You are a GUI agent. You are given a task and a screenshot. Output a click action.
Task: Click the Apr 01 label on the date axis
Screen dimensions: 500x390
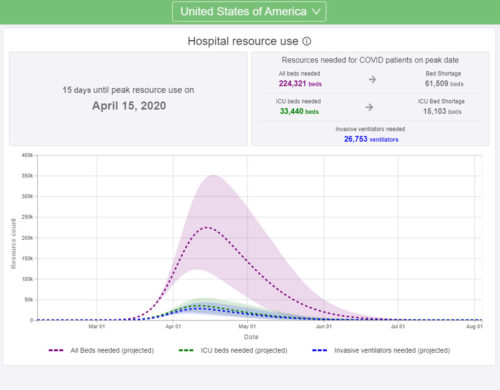point(173,326)
